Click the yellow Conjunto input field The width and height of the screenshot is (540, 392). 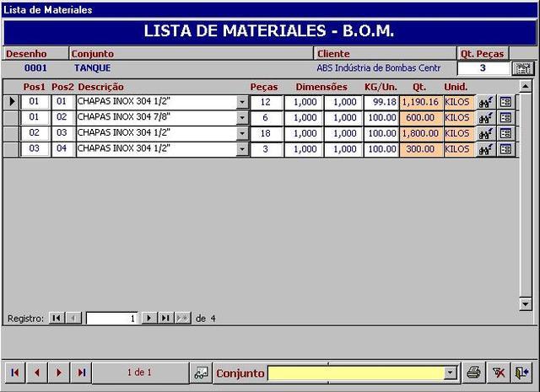click(x=356, y=373)
